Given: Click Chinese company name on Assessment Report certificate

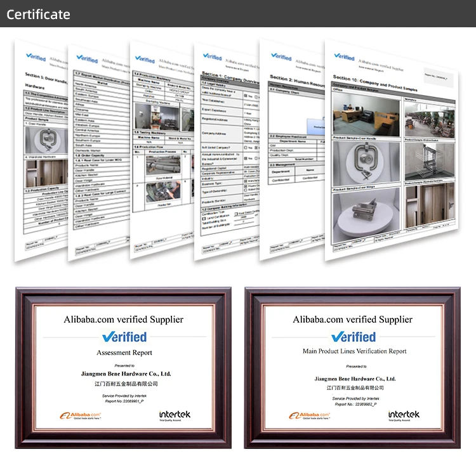Looking at the screenshot, I should click(x=126, y=384).
